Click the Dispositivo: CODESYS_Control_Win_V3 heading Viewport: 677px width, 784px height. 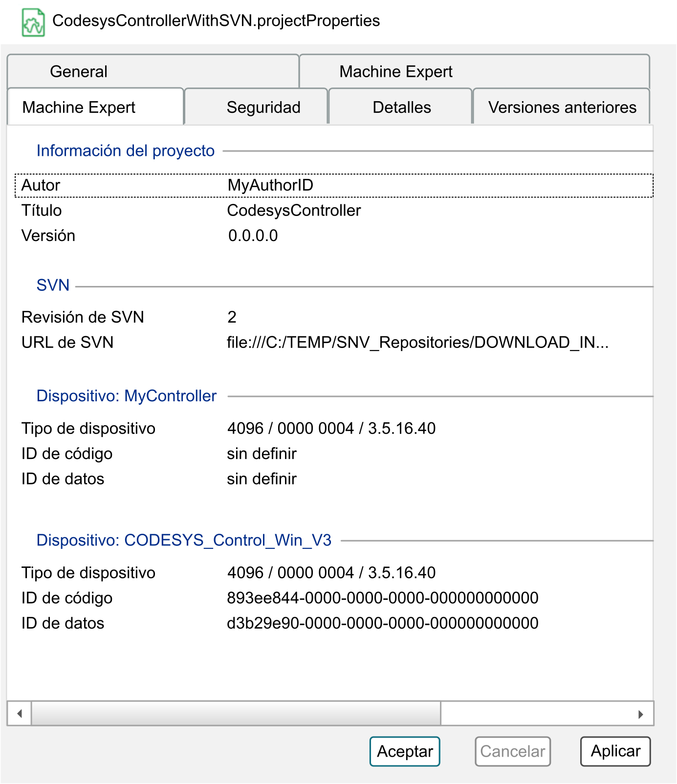(x=184, y=540)
